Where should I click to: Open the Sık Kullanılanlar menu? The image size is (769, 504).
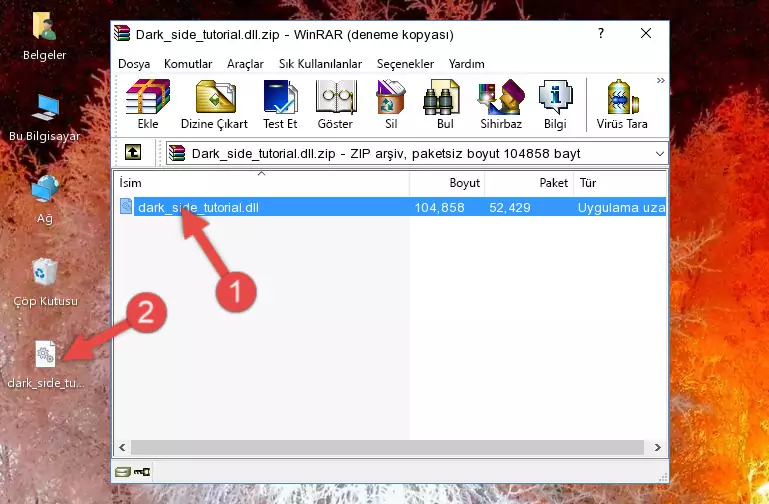(x=320, y=64)
